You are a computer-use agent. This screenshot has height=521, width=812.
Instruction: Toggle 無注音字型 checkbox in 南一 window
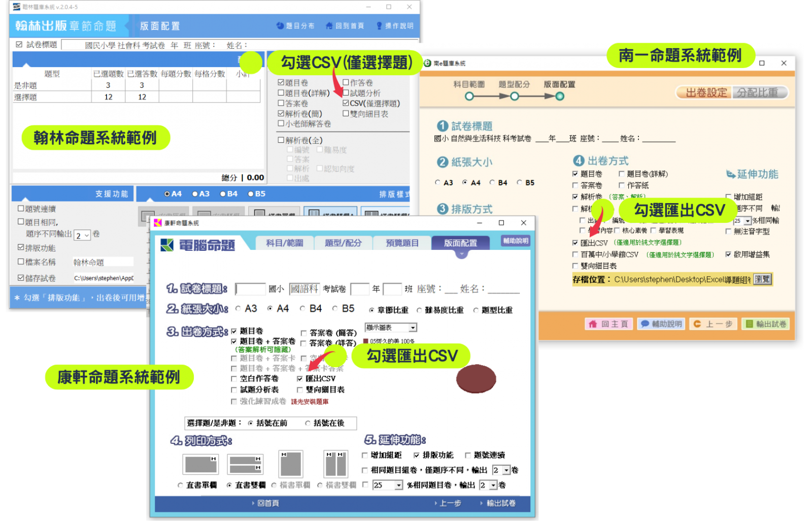[x=728, y=232]
